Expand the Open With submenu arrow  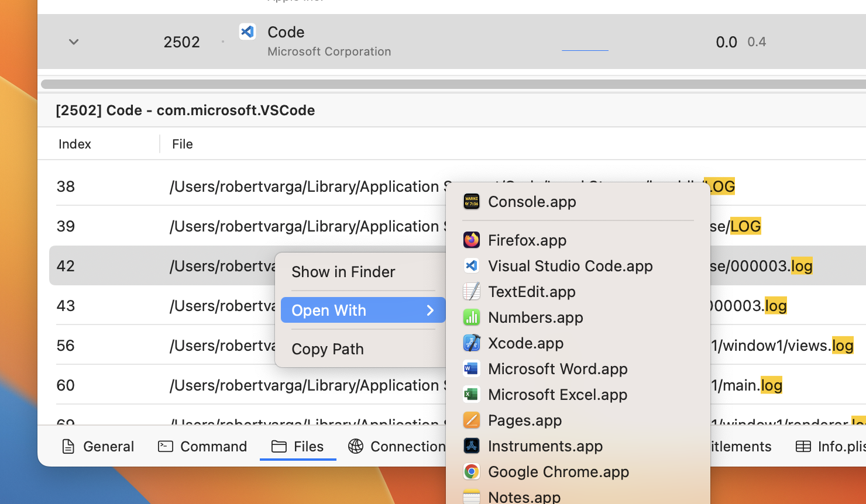point(430,310)
